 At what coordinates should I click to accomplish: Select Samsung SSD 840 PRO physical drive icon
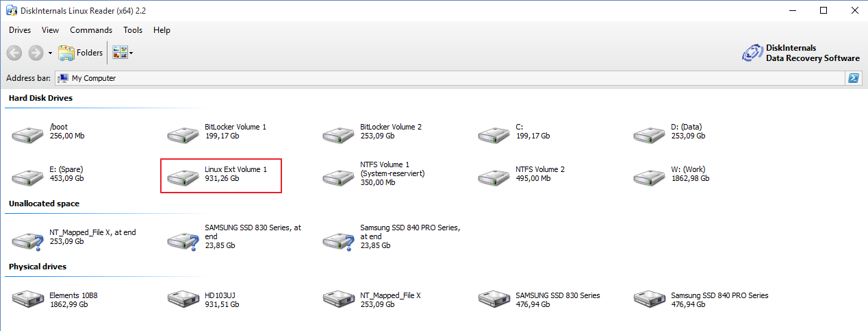pos(650,298)
